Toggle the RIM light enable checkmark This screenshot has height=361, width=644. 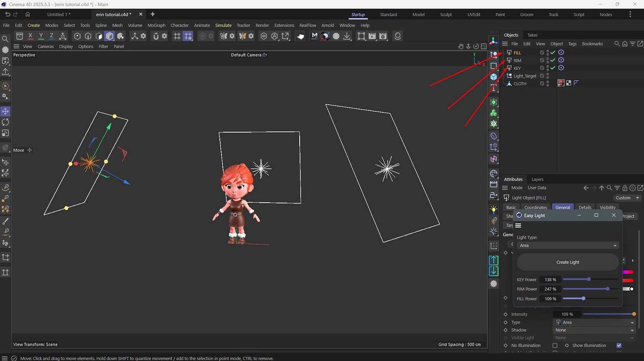pos(553,60)
